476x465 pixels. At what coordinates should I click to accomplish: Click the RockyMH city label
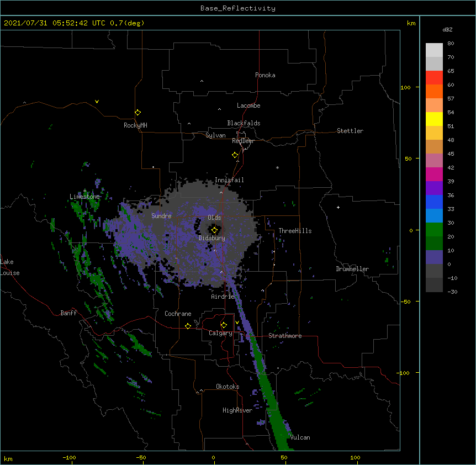[x=135, y=125]
